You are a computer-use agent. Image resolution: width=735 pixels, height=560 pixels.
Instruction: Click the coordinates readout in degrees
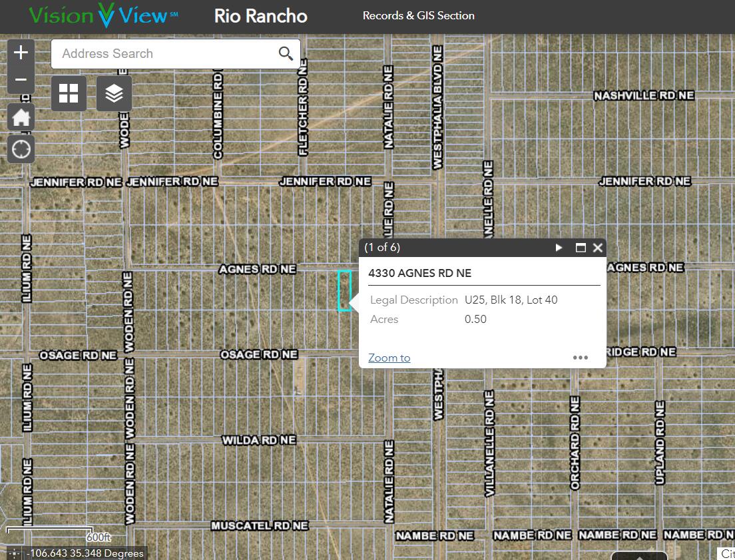click(86, 553)
